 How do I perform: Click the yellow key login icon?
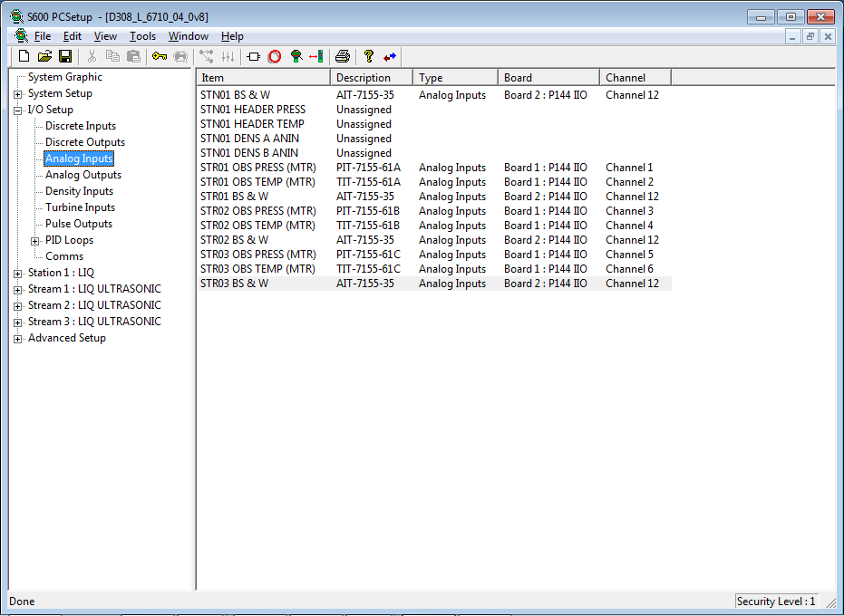pos(160,56)
